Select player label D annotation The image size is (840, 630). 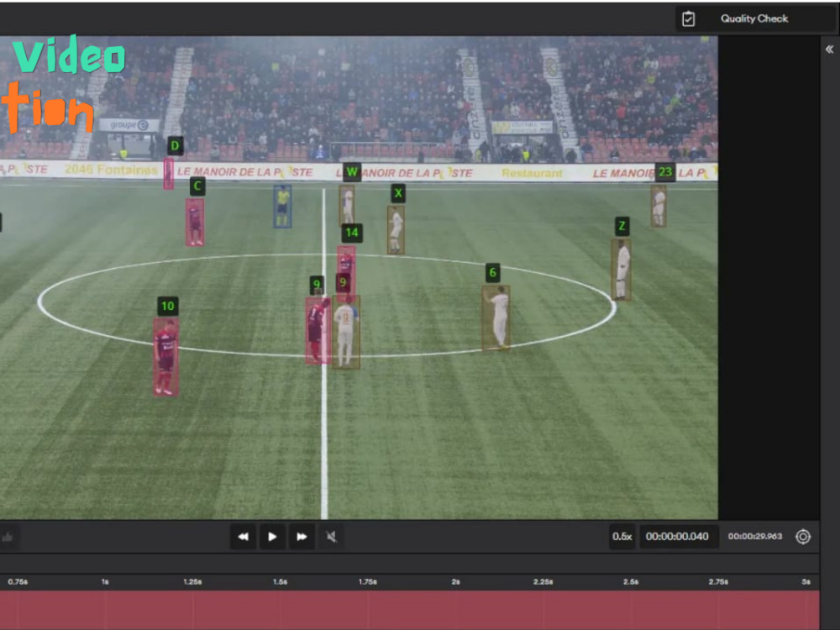(176, 145)
